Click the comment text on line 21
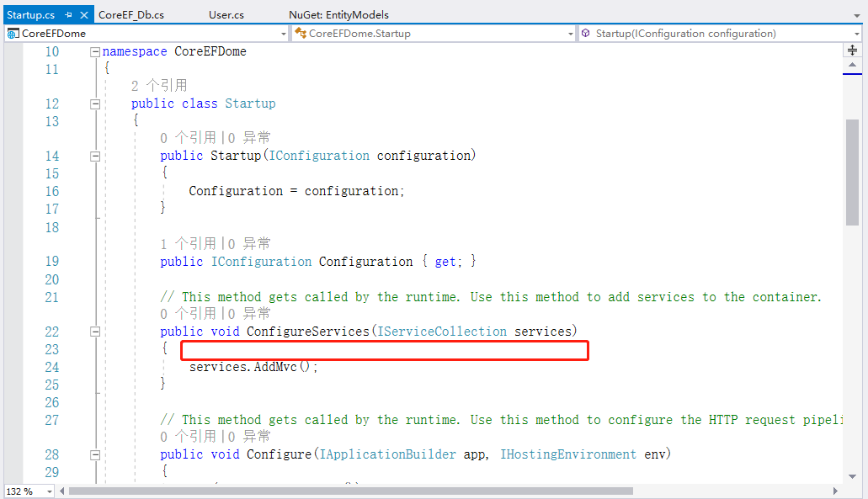The height and width of the screenshot is (499, 868). click(491, 297)
